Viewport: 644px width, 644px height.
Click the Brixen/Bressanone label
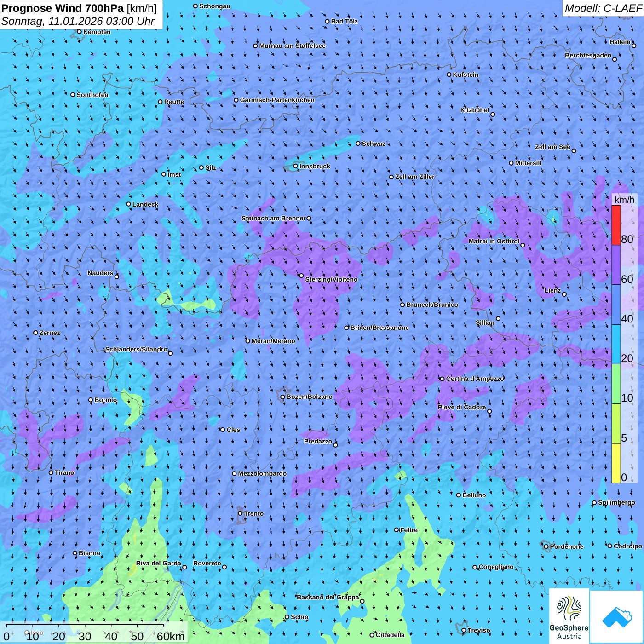point(379,328)
